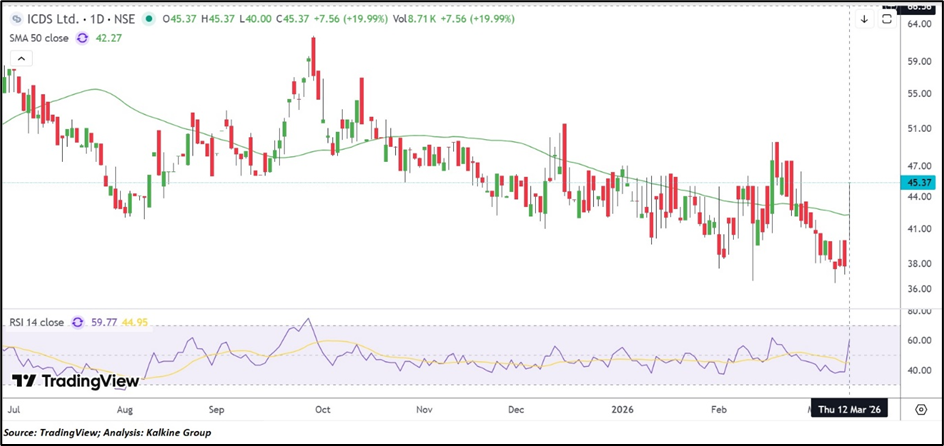Viewport: 944px width, 446px height.
Task: Click the RSI 14 refresh icon
Action: 74,323
